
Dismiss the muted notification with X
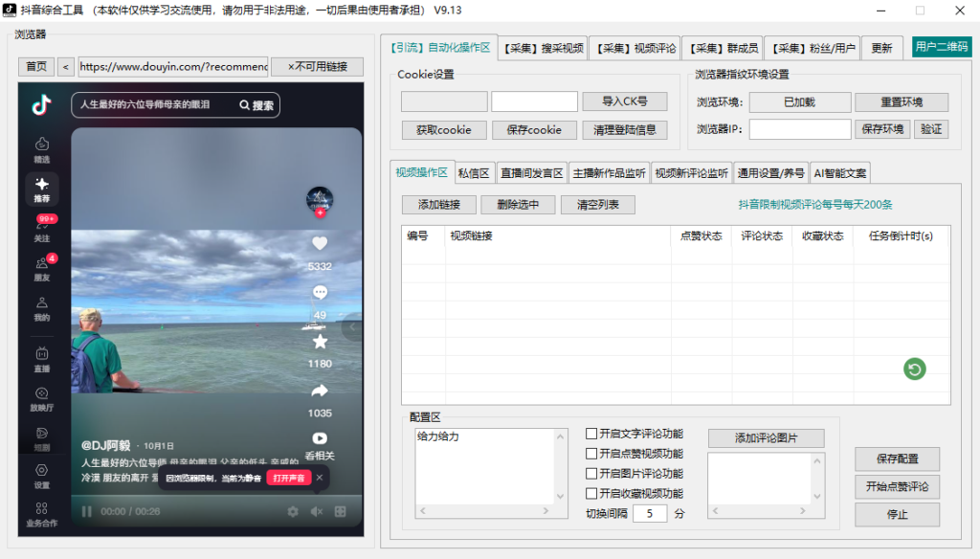tap(320, 478)
